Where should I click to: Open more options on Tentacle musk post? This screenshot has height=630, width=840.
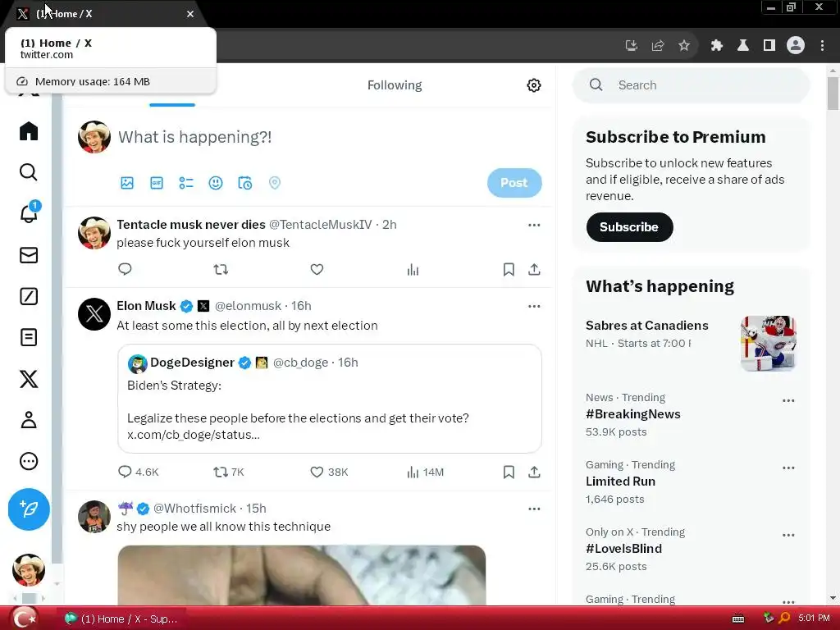[x=534, y=225]
